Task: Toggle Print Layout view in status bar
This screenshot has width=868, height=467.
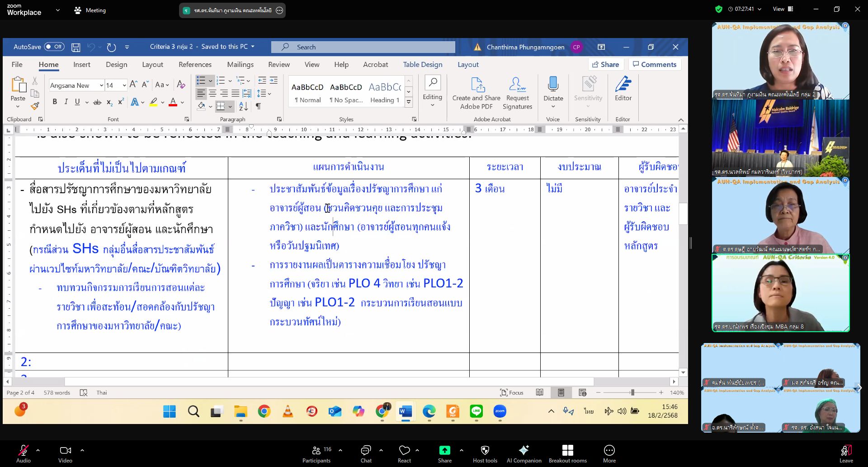Action: 561,392
